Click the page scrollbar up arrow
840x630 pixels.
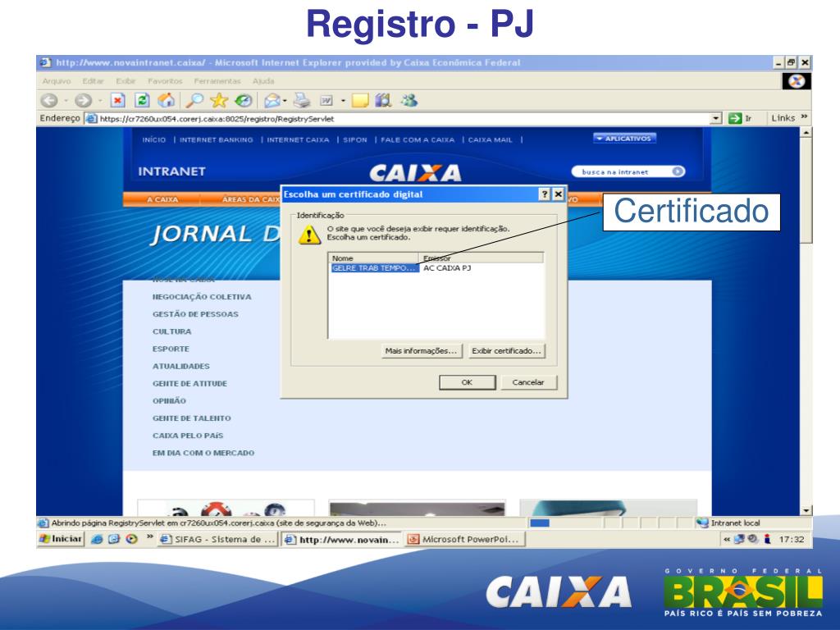pos(806,132)
